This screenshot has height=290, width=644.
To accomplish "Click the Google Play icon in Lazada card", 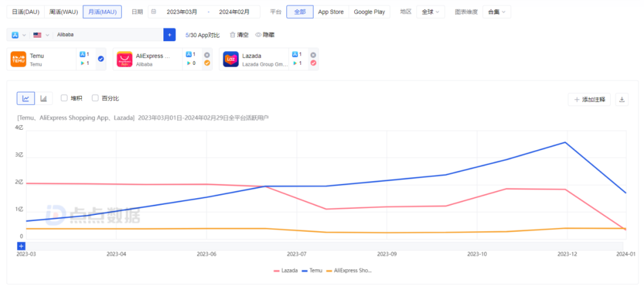I will pyautogui.click(x=295, y=63).
